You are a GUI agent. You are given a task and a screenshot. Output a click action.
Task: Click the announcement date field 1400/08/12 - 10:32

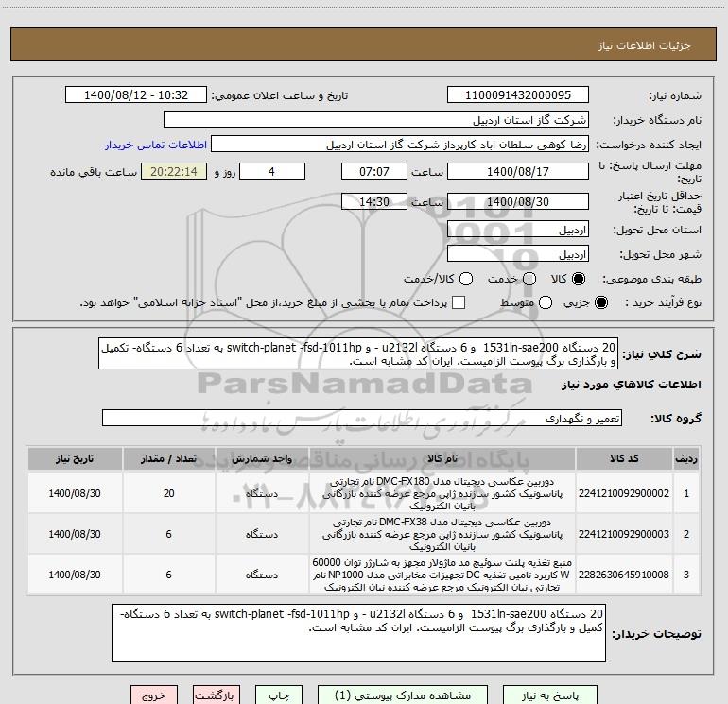[136, 94]
